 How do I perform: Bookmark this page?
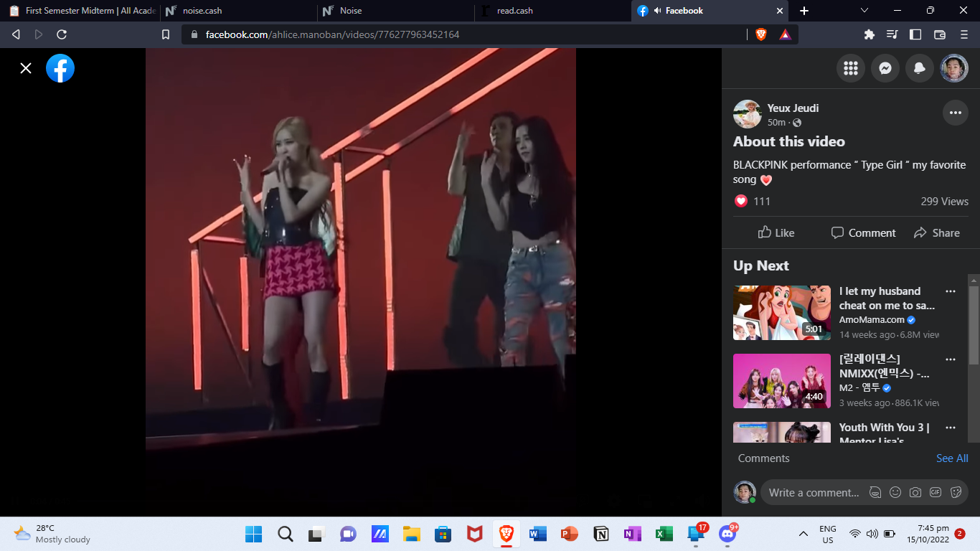coord(166,34)
